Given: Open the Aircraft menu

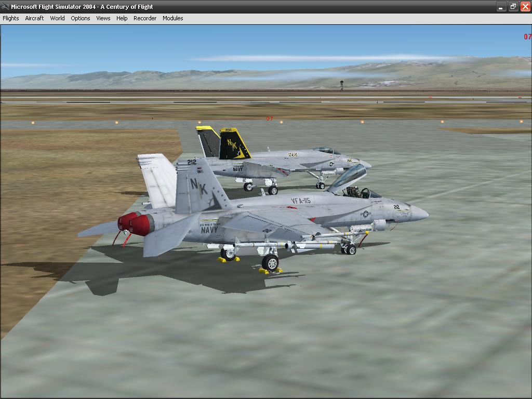Looking at the screenshot, I should pos(34,18).
